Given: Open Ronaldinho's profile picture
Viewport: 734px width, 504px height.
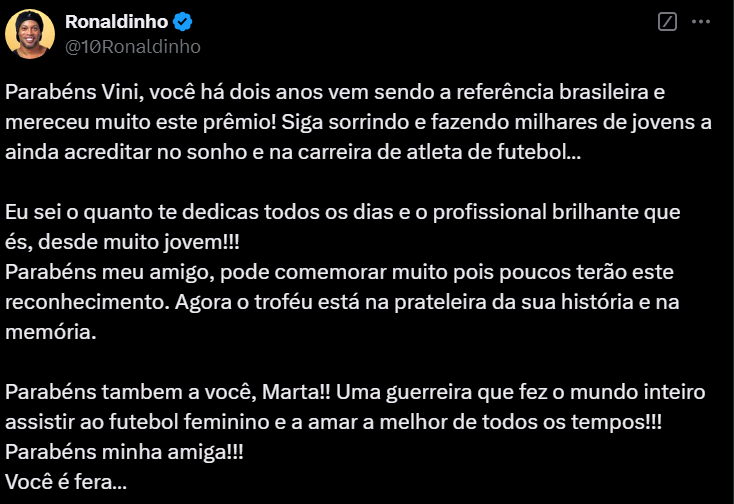Looking at the screenshot, I should coord(30,34).
